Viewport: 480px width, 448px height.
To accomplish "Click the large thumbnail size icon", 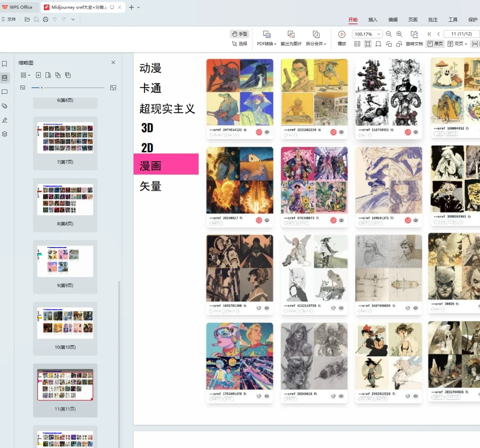I will [113, 88].
